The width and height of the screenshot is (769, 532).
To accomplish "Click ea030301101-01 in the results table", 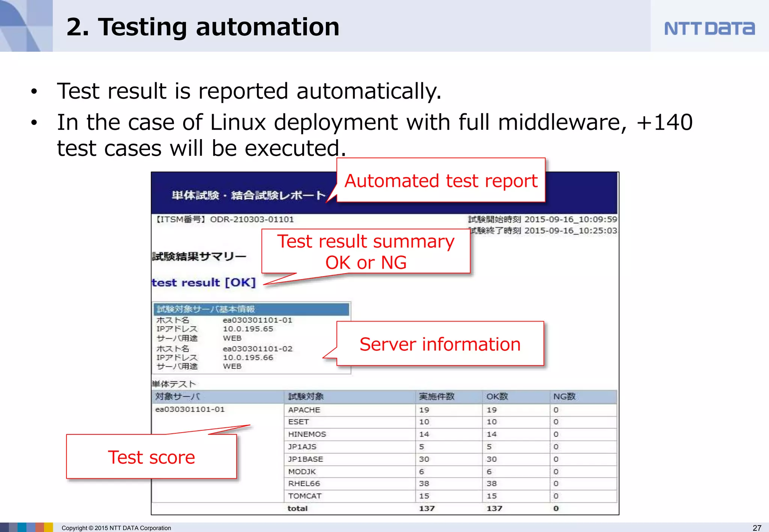I will point(190,409).
